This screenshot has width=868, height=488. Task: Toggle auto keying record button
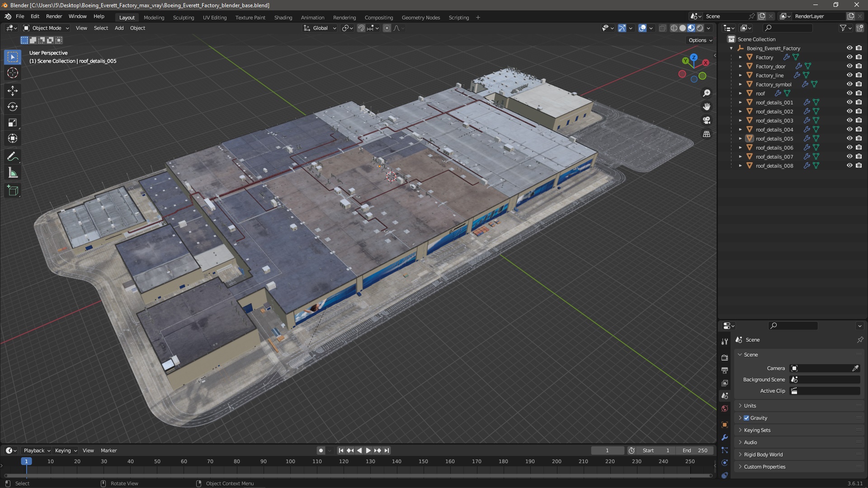tap(321, 450)
